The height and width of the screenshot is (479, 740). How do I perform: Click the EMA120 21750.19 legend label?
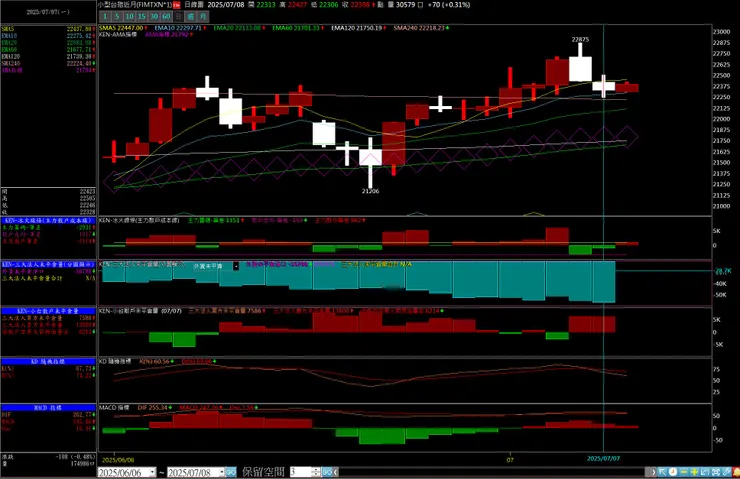(356, 28)
